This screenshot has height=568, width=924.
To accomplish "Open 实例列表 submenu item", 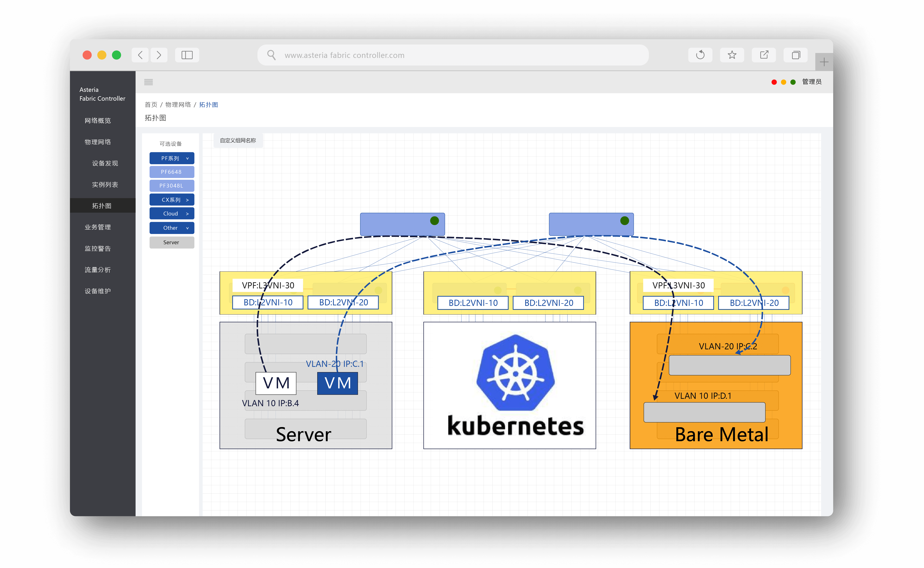I will [105, 184].
